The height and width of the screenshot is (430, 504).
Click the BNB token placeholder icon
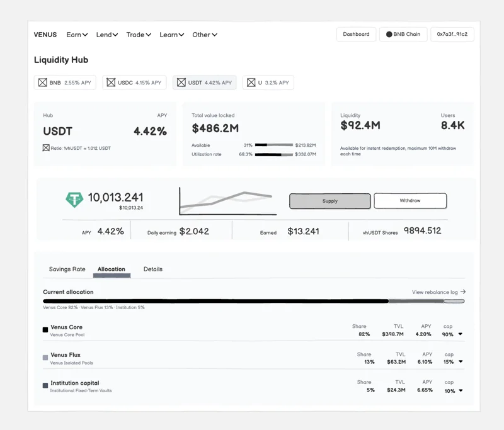43,82
